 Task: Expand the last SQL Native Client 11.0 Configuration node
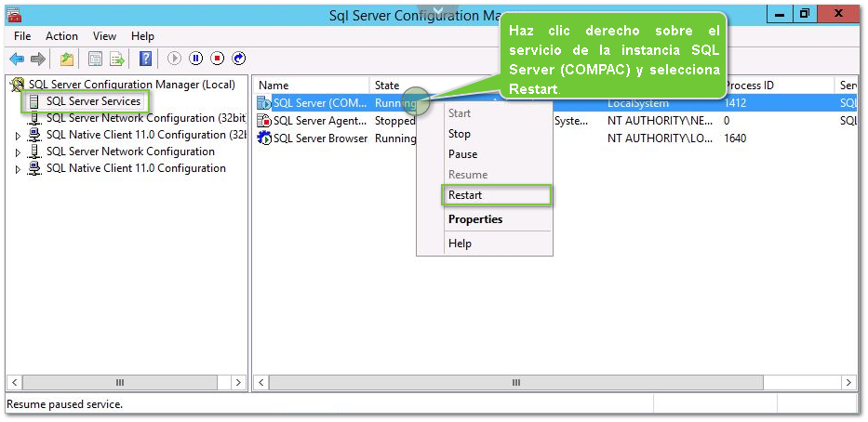click(x=18, y=169)
